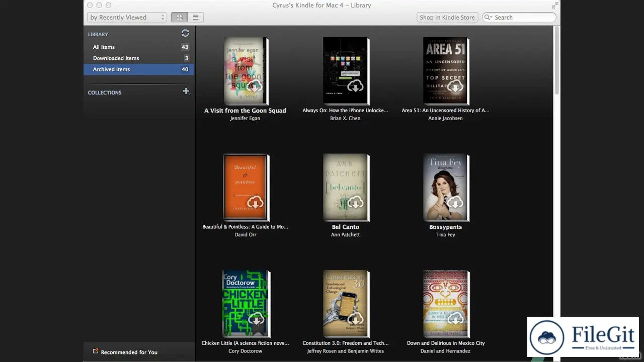Image resolution: width=644 pixels, height=362 pixels.
Task: Click the library vertical scrollbar
Action: (x=556, y=60)
